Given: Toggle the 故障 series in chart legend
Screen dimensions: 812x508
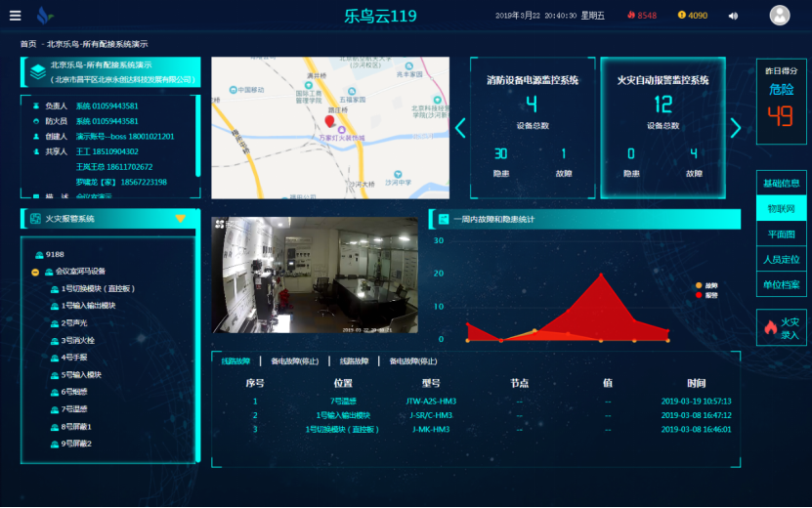Looking at the screenshot, I should (x=698, y=285).
